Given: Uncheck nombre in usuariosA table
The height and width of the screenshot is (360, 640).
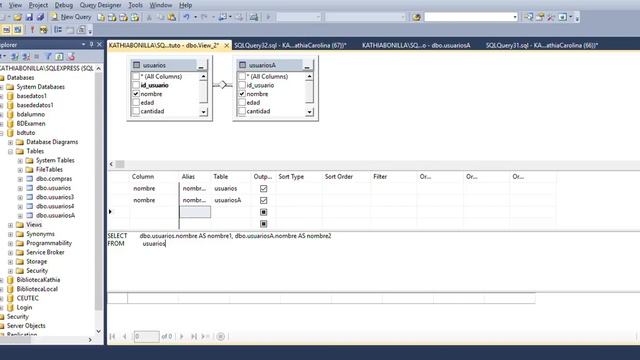Looking at the screenshot, I should tap(242, 94).
